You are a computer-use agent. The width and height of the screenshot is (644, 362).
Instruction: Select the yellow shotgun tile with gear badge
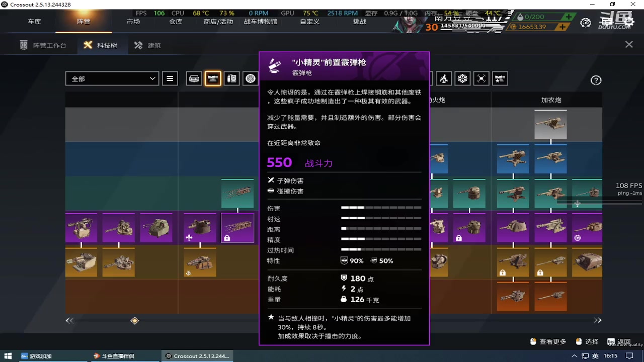tap(200, 262)
